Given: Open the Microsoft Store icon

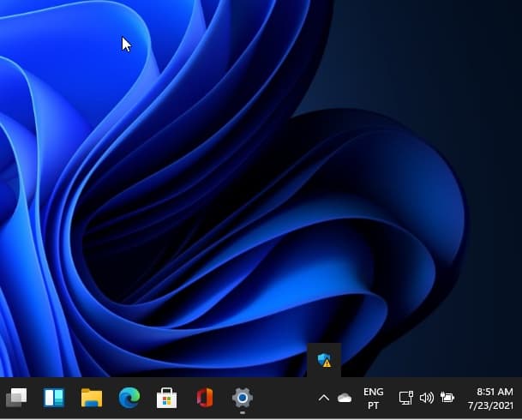Looking at the screenshot, I should (x=167, y=398).
